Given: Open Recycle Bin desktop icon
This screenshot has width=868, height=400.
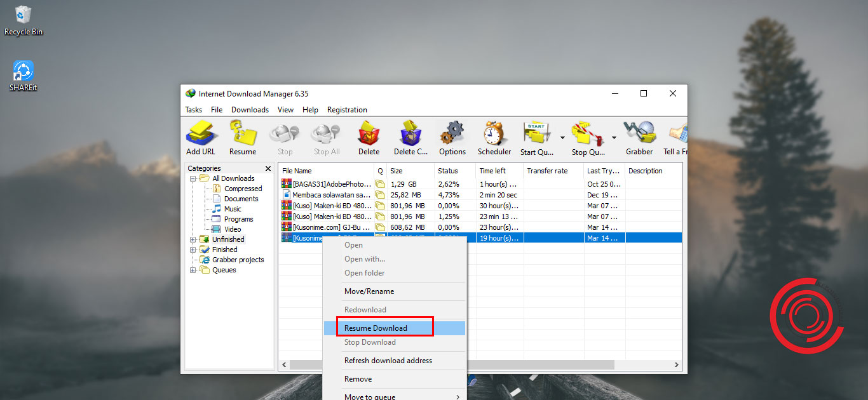Looking at the screenshot, I should [24, 20].
